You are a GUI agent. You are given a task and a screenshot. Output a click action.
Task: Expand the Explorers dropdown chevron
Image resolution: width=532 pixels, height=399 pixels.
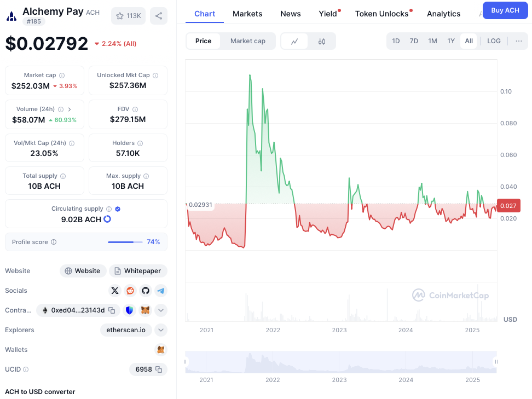pyautogui.click(x=161, y=330)
